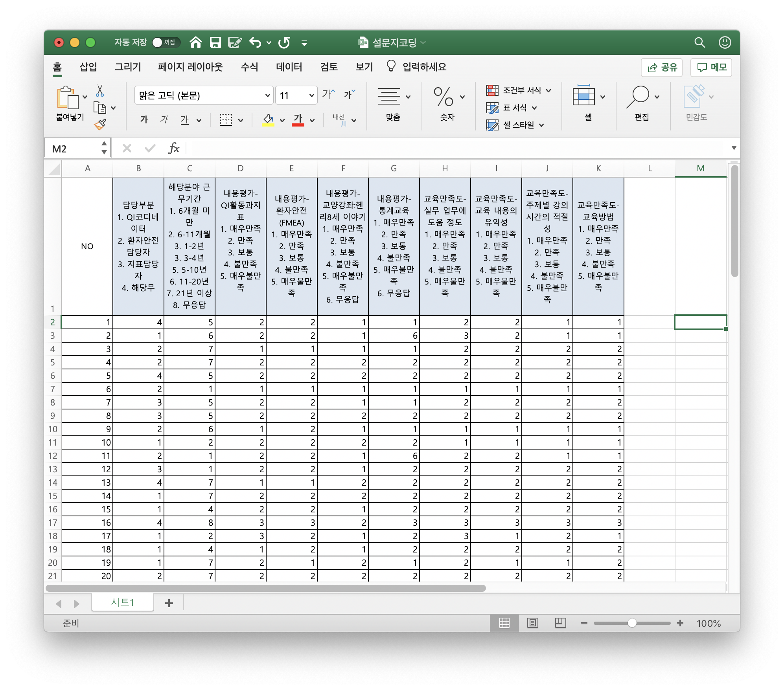
Task: Click the 공유 (Share) button
Action: click(x=662, y=68)
